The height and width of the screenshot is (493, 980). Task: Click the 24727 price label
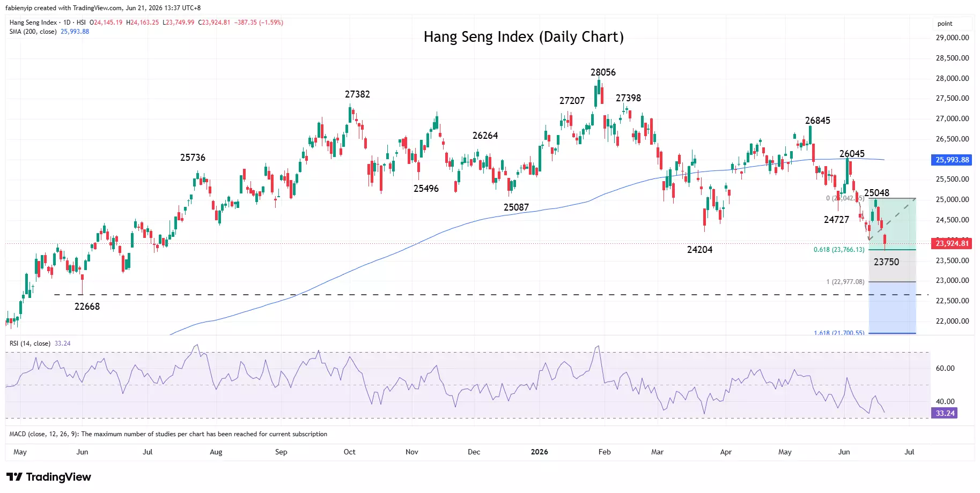pyautogui.click(x=836, y=220)
